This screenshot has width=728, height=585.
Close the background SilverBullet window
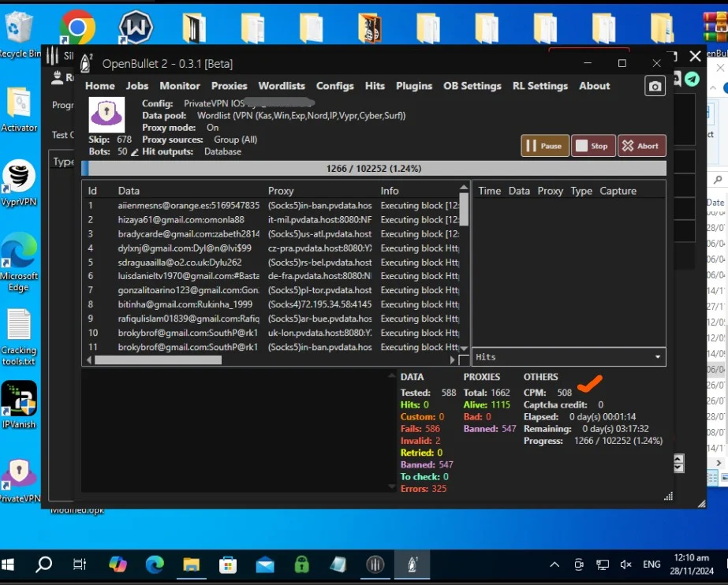(x=695, y=56)
